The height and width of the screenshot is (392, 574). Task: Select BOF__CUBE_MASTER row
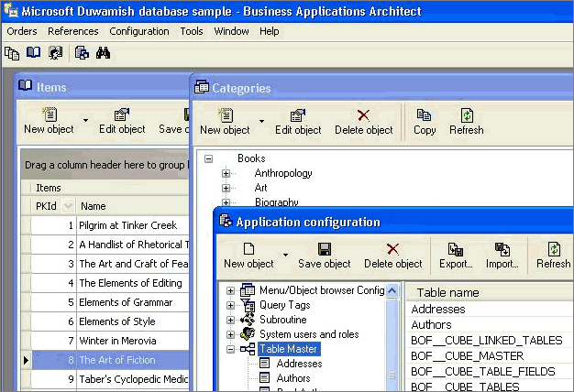tap(490, 356)
